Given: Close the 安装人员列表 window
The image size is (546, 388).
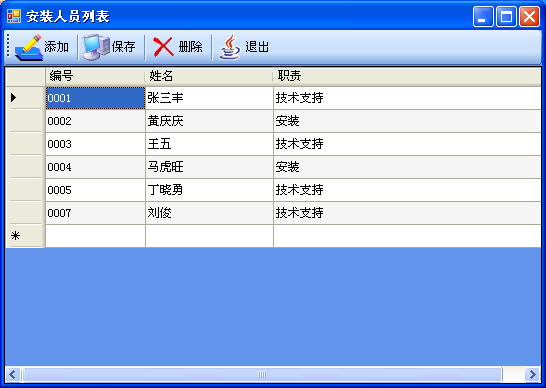Looking at the screenshot, I should (529, 16).
